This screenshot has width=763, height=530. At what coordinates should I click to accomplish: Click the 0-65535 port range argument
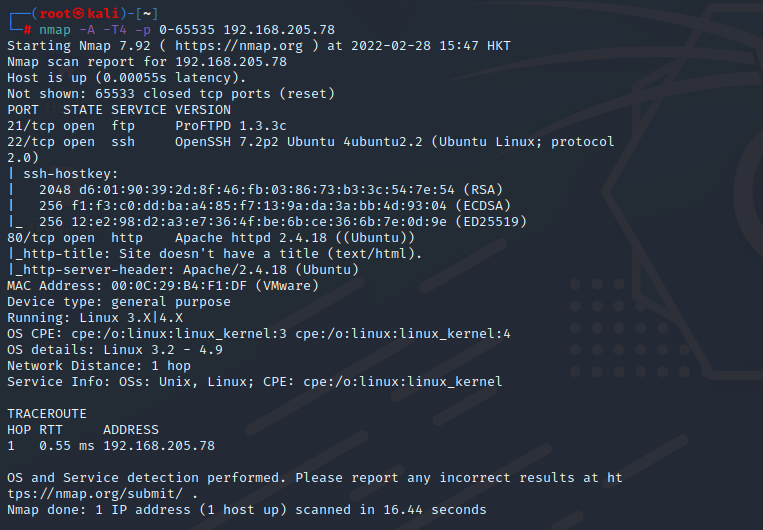pos(187,30)
